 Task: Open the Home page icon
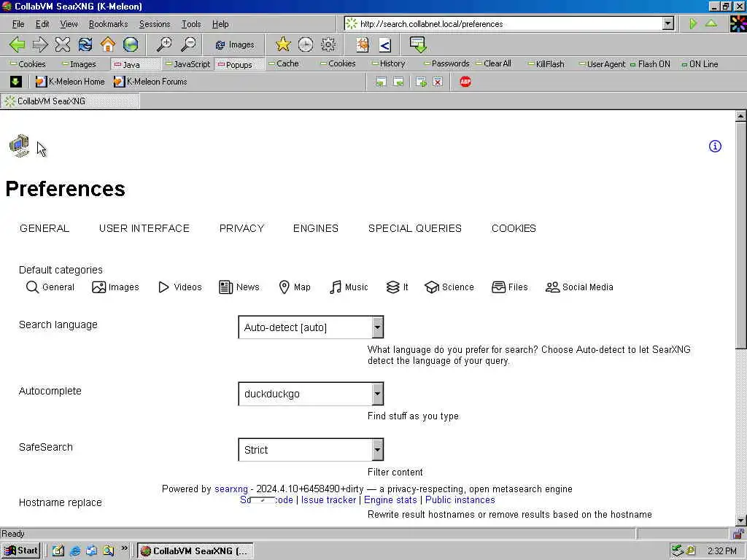point(108,44)
